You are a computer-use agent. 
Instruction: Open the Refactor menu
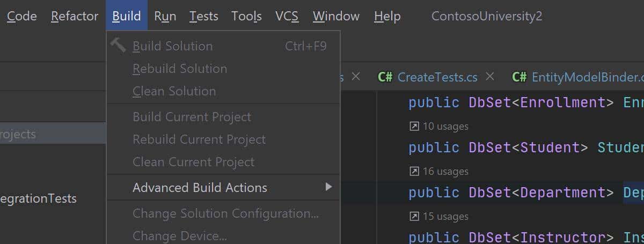75,16
